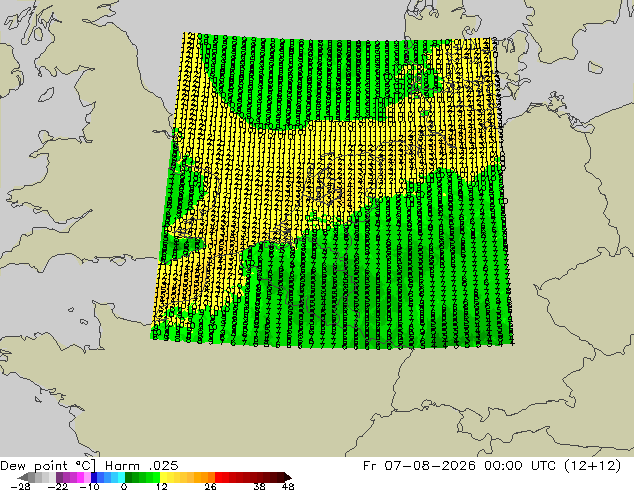Viewport: 634px width, 490px height.
Task: Click the 'Fr 07-08-2026 00:00 UTC (12+12)' timestamp
Action: pos(492,466)
